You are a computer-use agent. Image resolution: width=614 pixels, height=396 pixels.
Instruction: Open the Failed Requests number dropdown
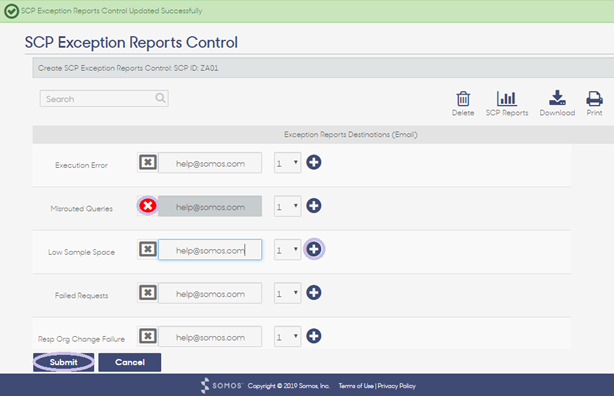click(287, 293)
